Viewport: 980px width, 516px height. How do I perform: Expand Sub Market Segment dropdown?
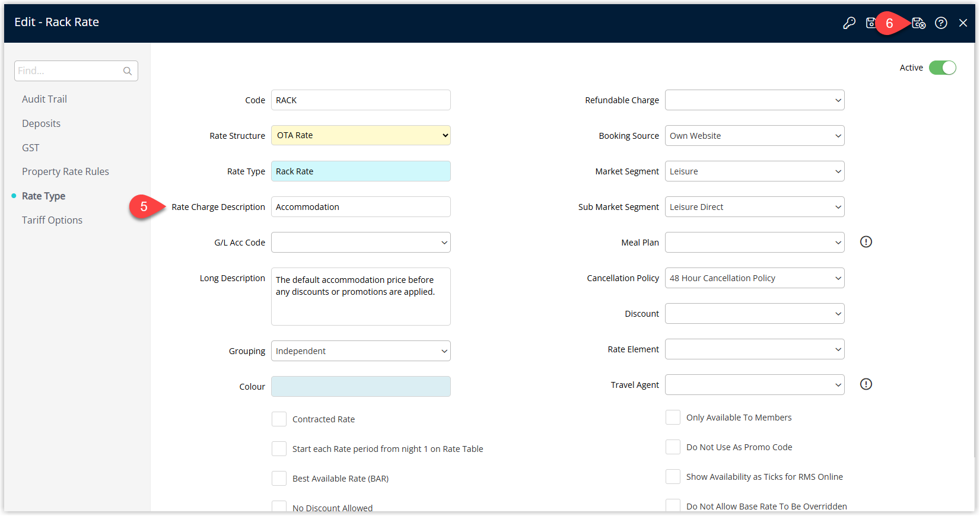pyautogui.click(x=755, y=207)
